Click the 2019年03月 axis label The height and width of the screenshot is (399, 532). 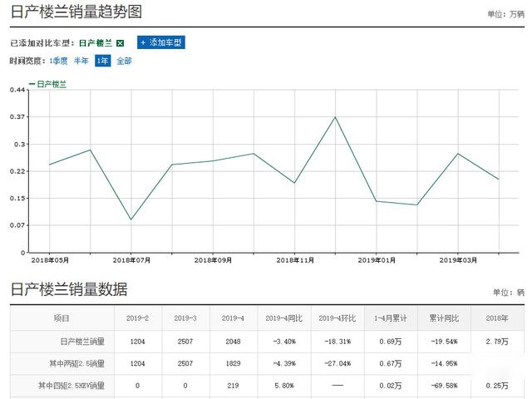[x=458, y=260]
